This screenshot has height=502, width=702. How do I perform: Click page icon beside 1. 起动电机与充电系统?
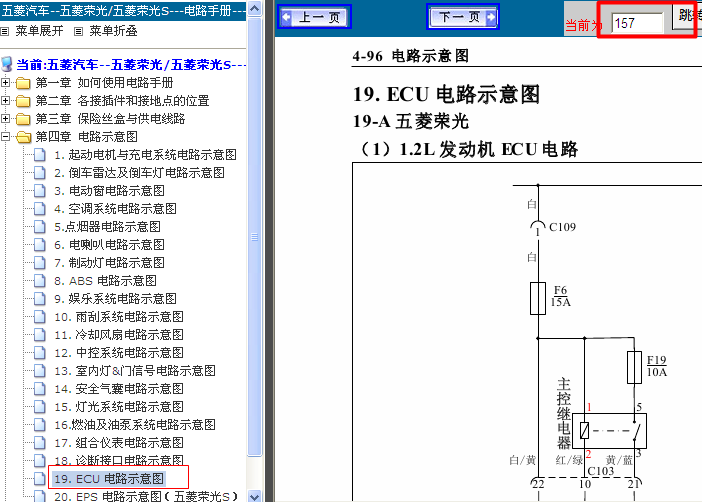tap(40, 155)
